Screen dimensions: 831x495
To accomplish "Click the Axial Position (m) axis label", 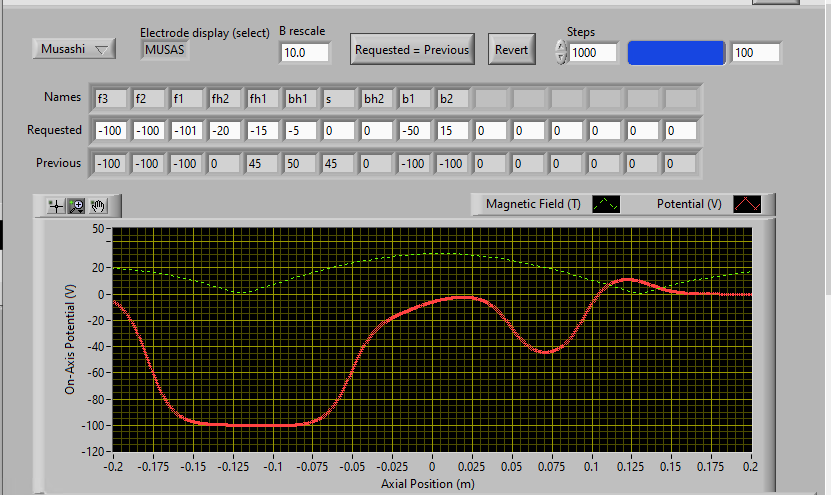I will [428, 484].
